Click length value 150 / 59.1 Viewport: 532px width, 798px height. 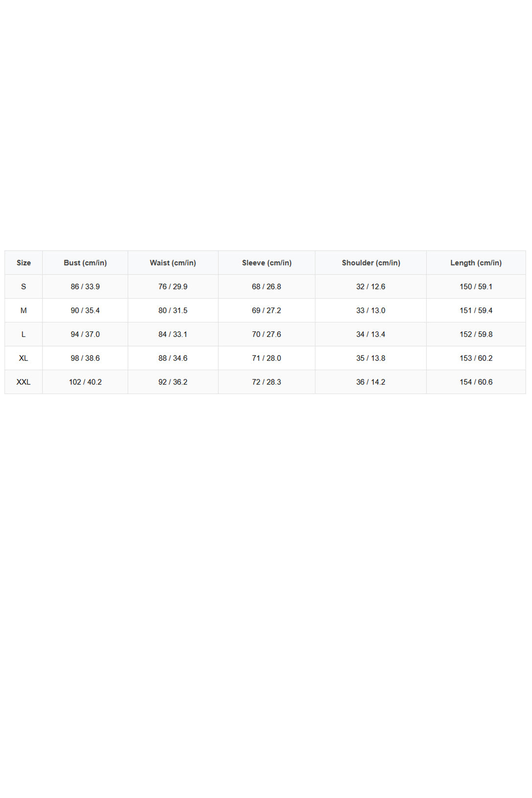tap(476, 287)
